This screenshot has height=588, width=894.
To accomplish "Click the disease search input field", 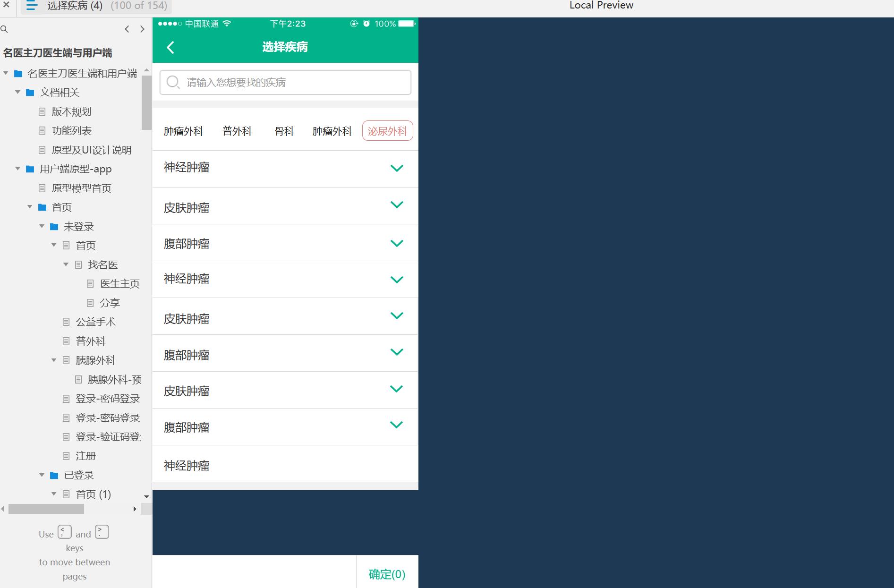I will (285, 83).
